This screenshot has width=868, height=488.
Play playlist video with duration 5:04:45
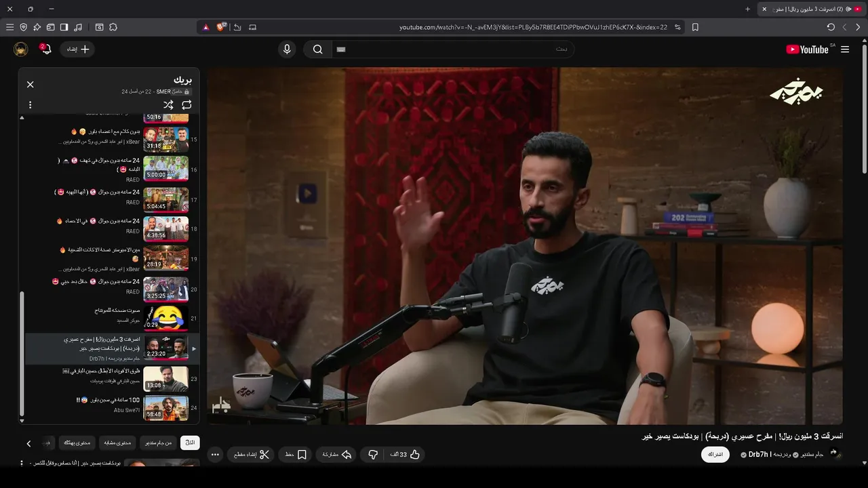coord(111,199)
